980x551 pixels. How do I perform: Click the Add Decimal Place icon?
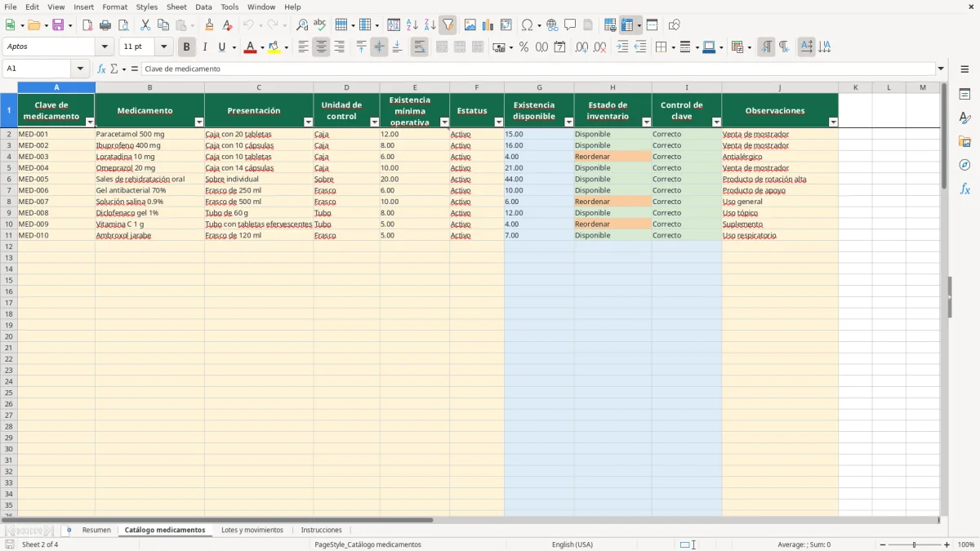pyautogui.click(x=581, y=47)
